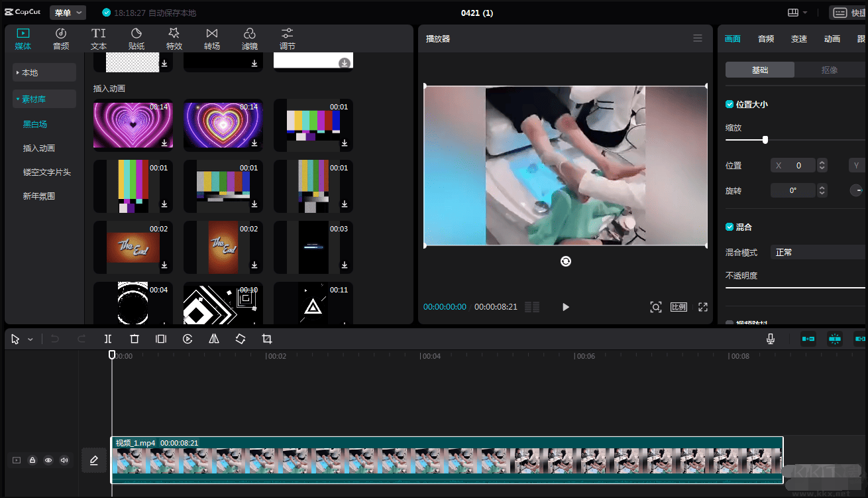This screenshot has height=498, width=868.
Task: Open the 音频 (Audio) panel
Action: 61,39
